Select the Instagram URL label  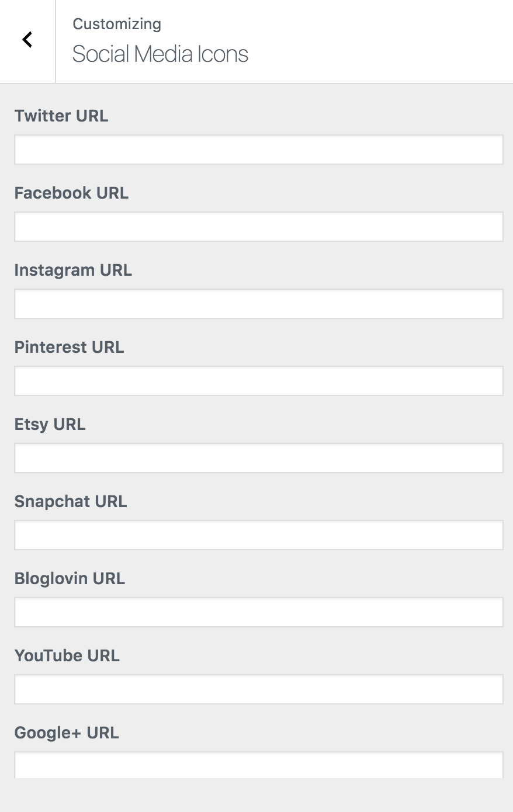tap(73, 270)
